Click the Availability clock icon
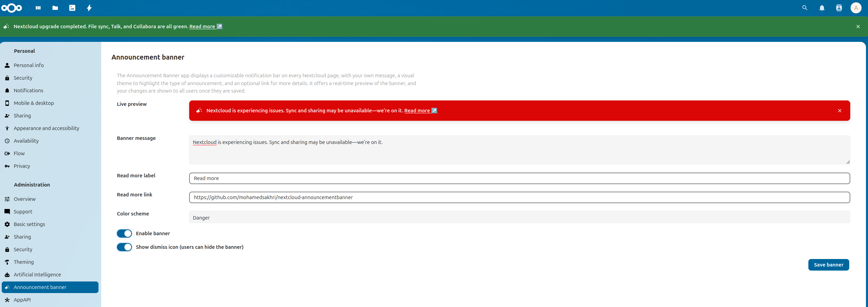Image resolution: width=868 pixels, height=307 pixels. [x=7, y=141]
